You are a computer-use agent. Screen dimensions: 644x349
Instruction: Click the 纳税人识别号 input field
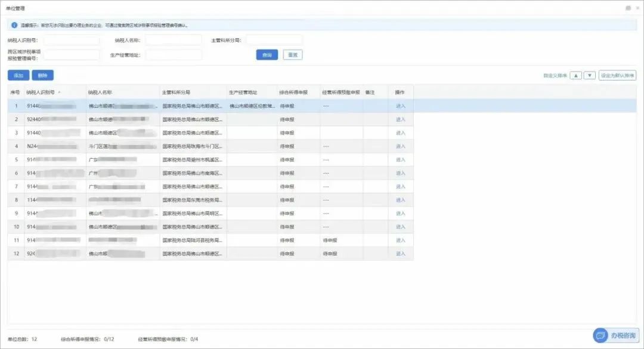click(x=72, y=41)
